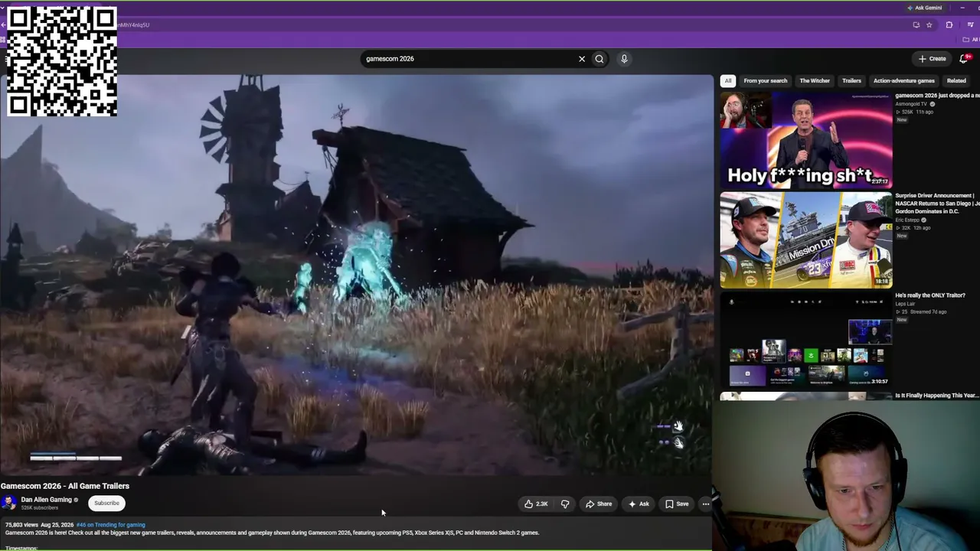Image resolution: width=980 pixels, height=551 pixels.
Task: Open the NASCAR Surprise Driver Announcement thumbnail
Action: pyautogui.click(x=806, y=240)
